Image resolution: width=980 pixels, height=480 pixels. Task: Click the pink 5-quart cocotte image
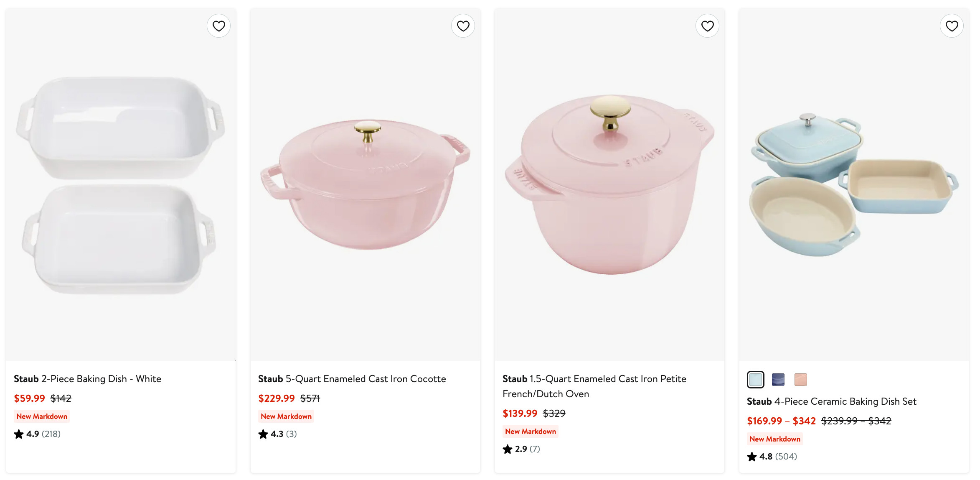point(365,185)
